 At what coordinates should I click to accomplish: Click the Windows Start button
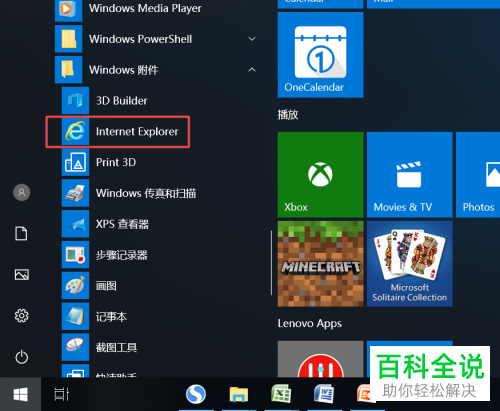click(x=21, y=395)
